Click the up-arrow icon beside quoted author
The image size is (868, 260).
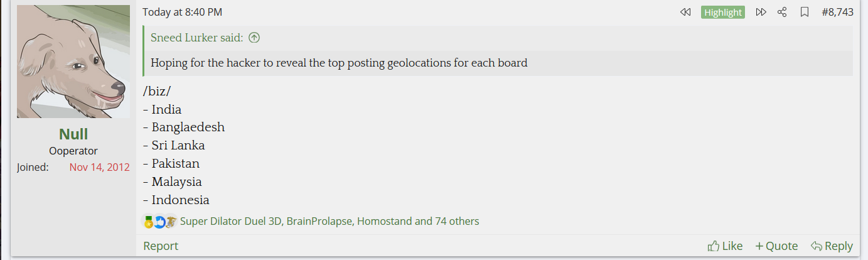point(254,38)
